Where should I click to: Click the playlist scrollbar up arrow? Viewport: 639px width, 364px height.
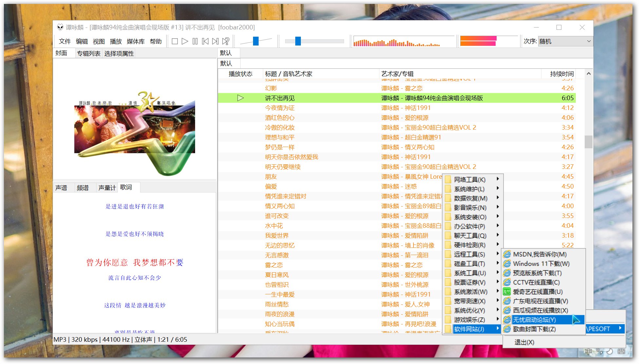click(x=589, y=74)
